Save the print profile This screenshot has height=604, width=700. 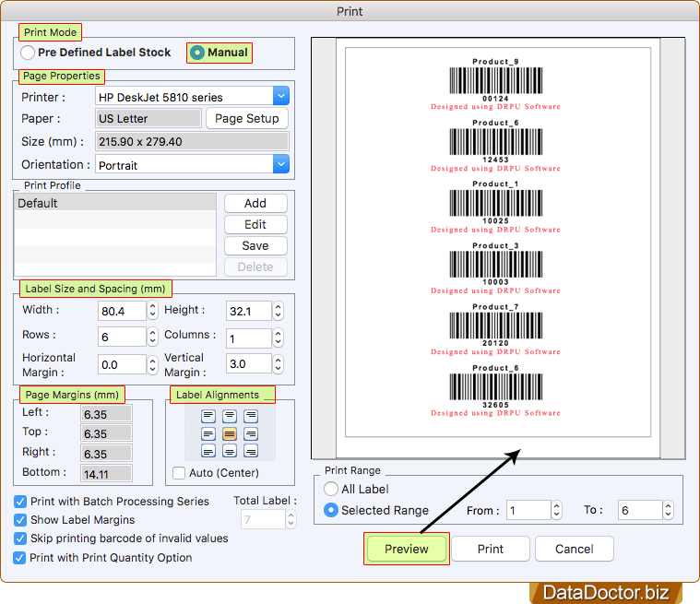point(255,245)
